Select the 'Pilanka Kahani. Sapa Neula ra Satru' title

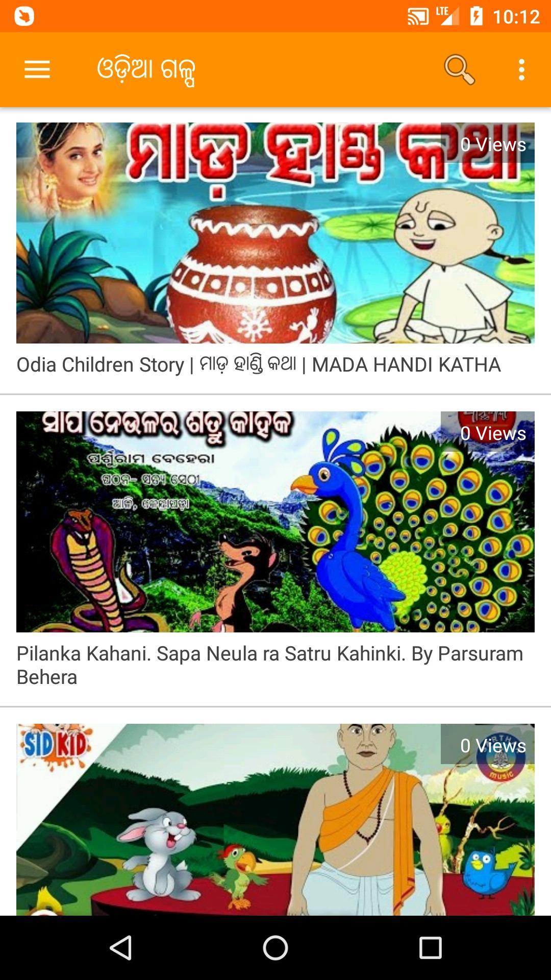(x=270, y=665)
